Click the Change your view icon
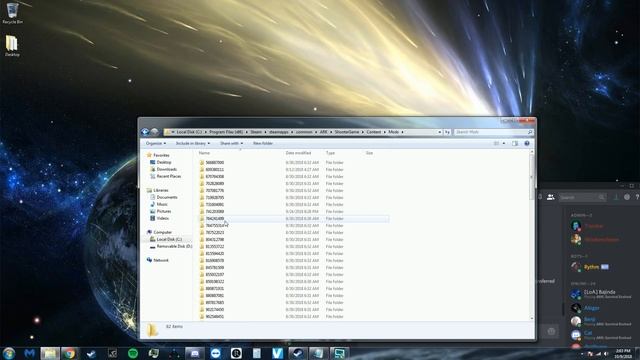Image resolution: width=640 pixels, height=360 pixels. [496, 143]
